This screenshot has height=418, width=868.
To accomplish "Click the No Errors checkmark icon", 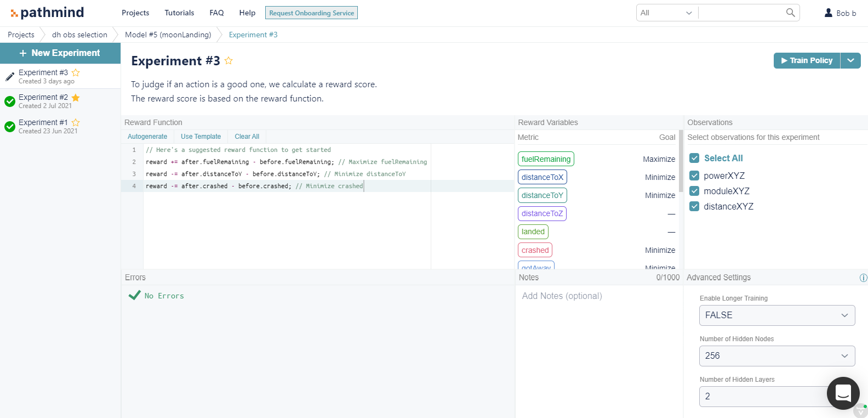I will click(134, 295).
